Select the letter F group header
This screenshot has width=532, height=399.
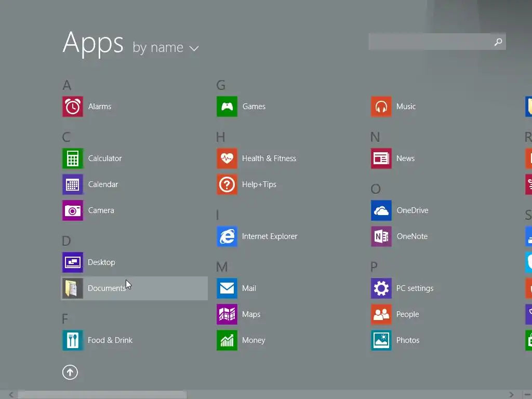tap(65, 319)
